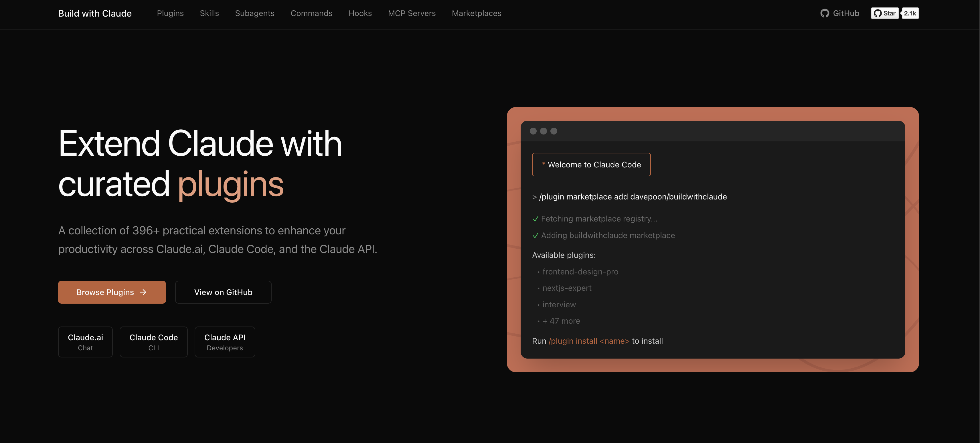The image size is (980, 443).
Task: Select the Claude Code CLI card
Action: point(153,341)
